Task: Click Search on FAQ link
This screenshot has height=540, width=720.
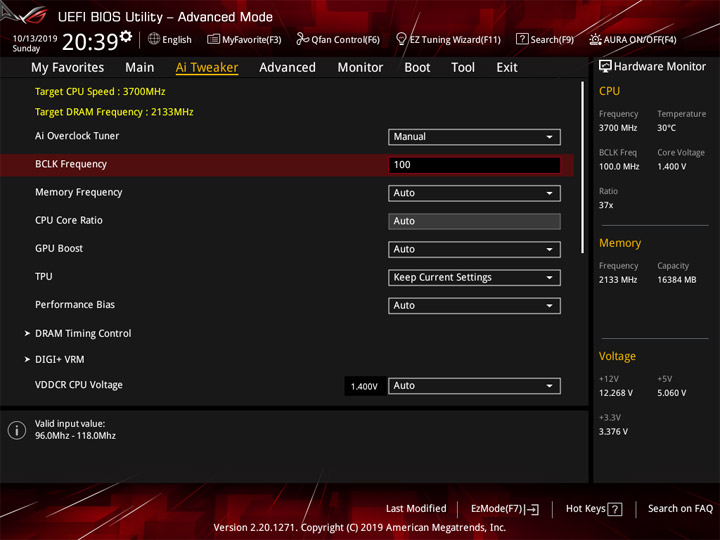Action: pyautogui.click(x=681, y=509)
